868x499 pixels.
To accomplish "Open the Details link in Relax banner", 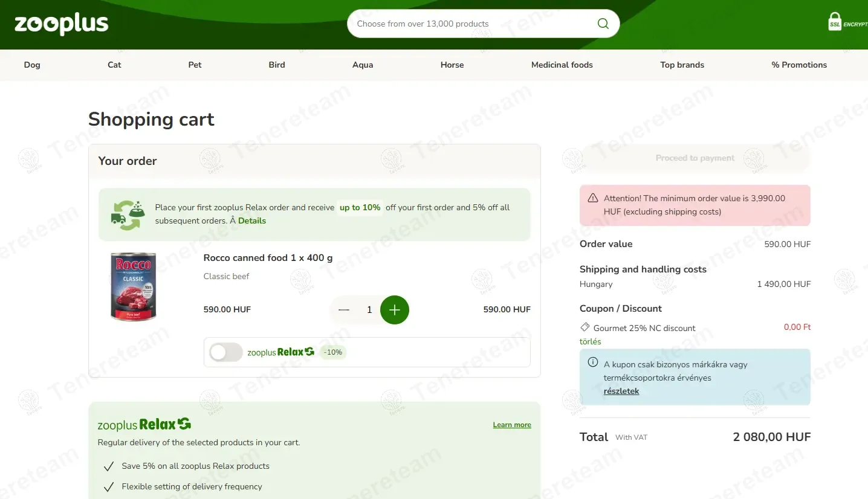I will pyautogui.click(x=252, y=221).
